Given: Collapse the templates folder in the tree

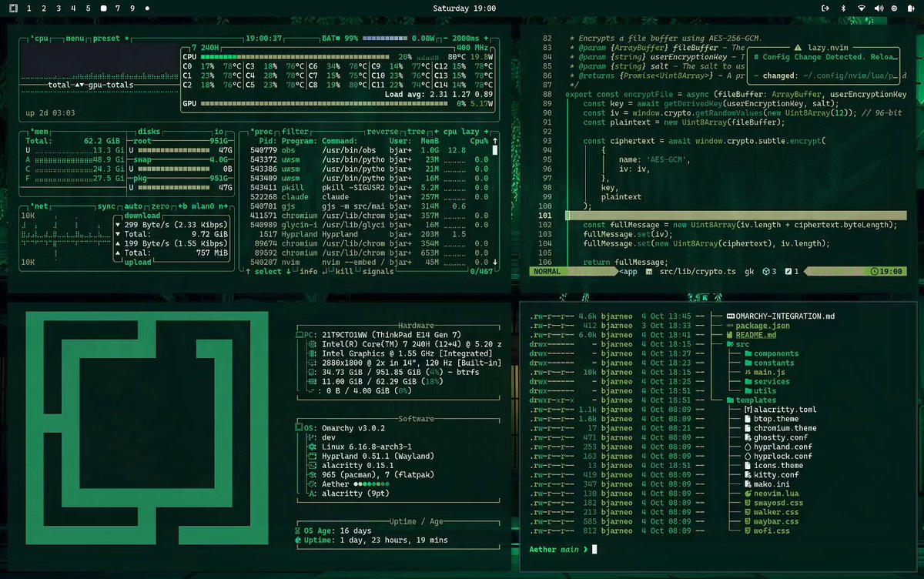Looking at the screenshot, I should [751, 400].
